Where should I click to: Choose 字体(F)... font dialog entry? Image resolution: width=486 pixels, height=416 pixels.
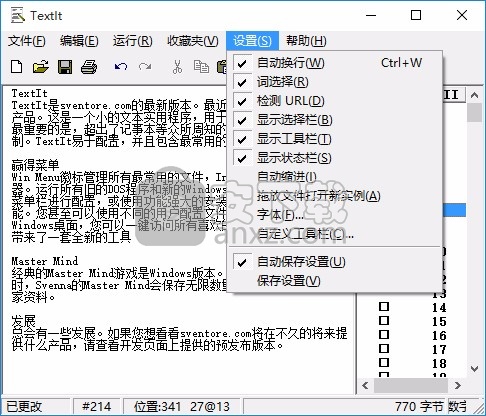334,215
